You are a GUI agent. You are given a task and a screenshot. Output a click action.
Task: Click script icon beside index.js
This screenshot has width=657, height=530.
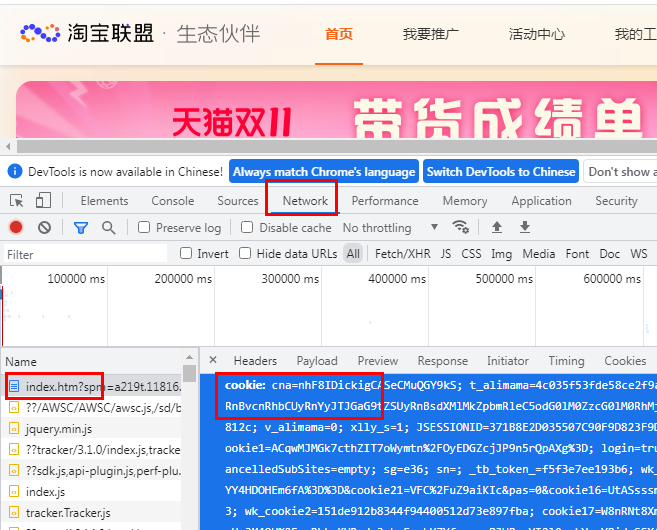[x=14, y=491]
